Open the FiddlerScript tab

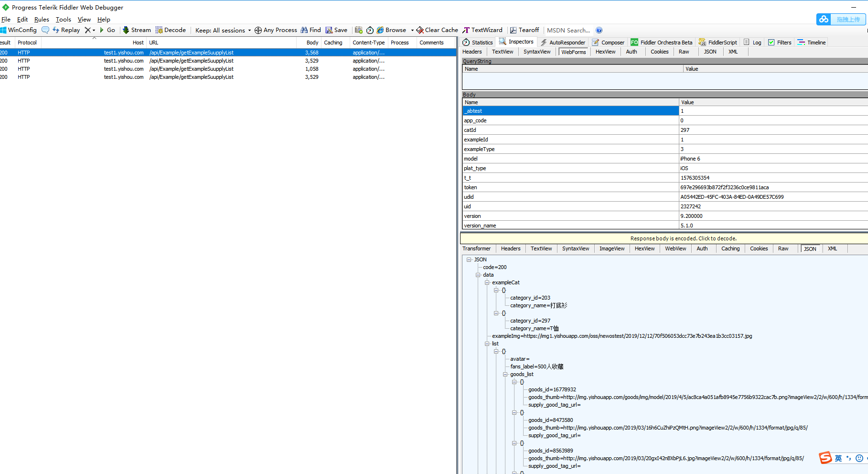(x=718, y=43)
